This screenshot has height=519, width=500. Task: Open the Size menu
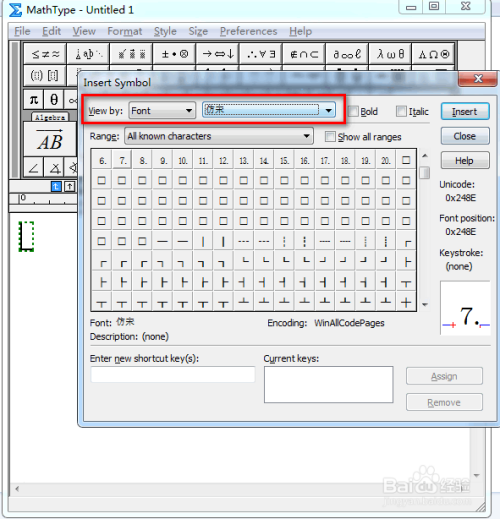(x=198, y=31)
